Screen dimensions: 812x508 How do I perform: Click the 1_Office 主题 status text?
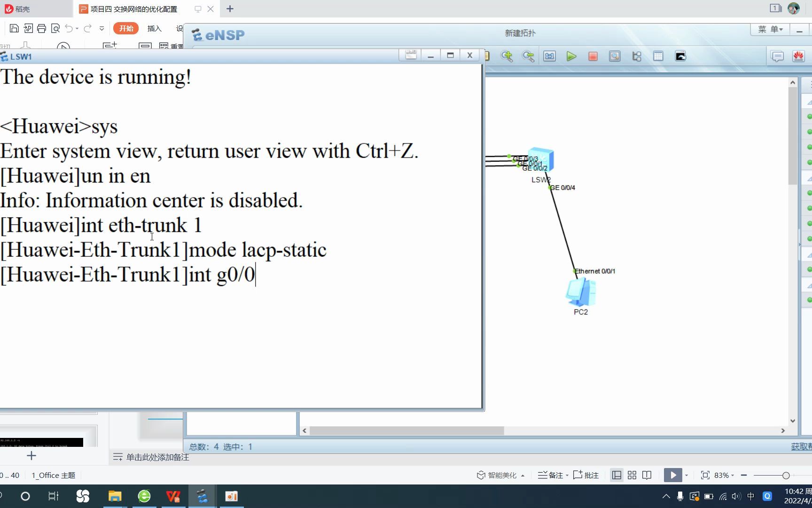click(x=54, y=475)
